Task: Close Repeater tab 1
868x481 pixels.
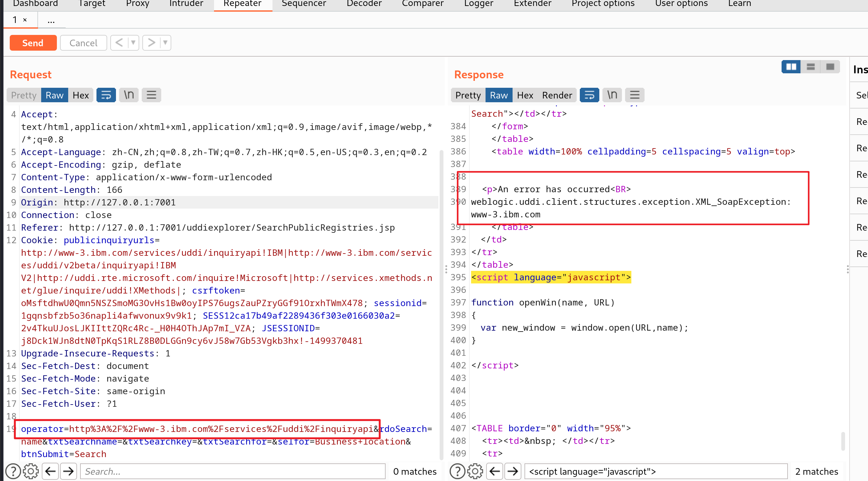Action: pos(25,20)
